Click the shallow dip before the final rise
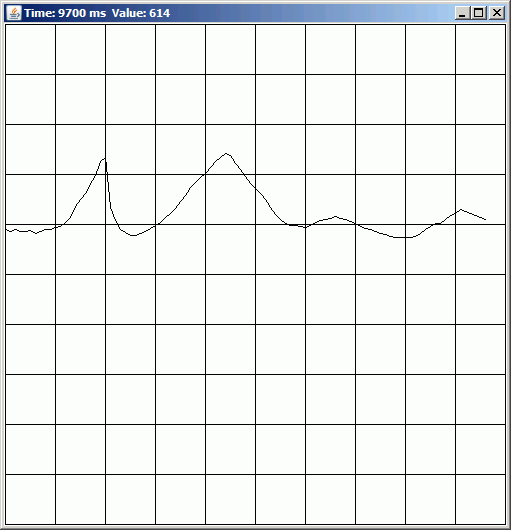The width and height of the screenshot is (511, 530). click(402, 238)
